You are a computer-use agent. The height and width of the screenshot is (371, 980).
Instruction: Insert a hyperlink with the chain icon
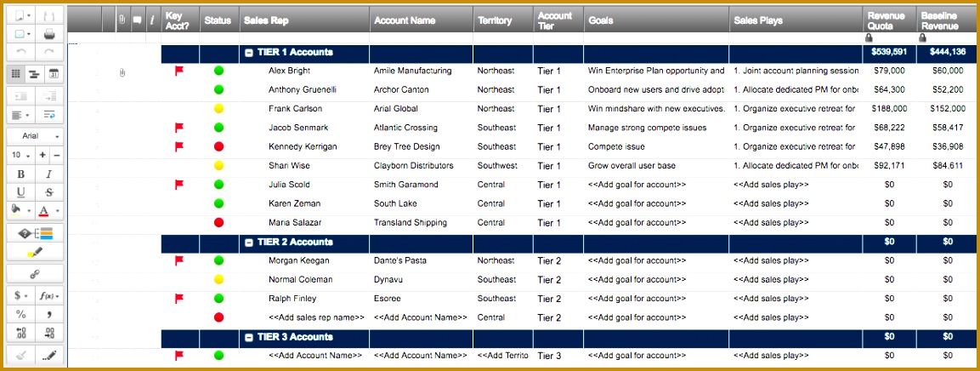coord(35,274)
